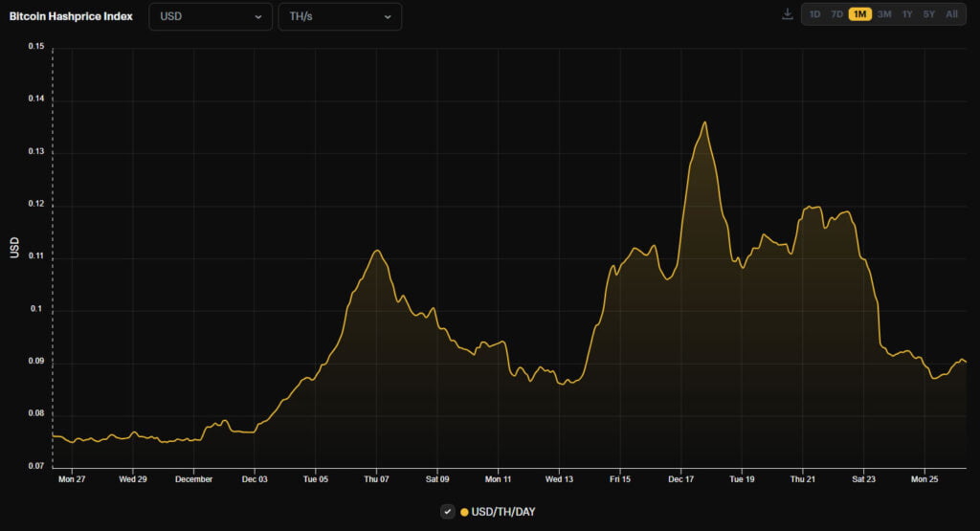Viewport: 980px width, 531px height.
Task: Click the chart's highest peak near Dec 17
Action: coord(704,122)
